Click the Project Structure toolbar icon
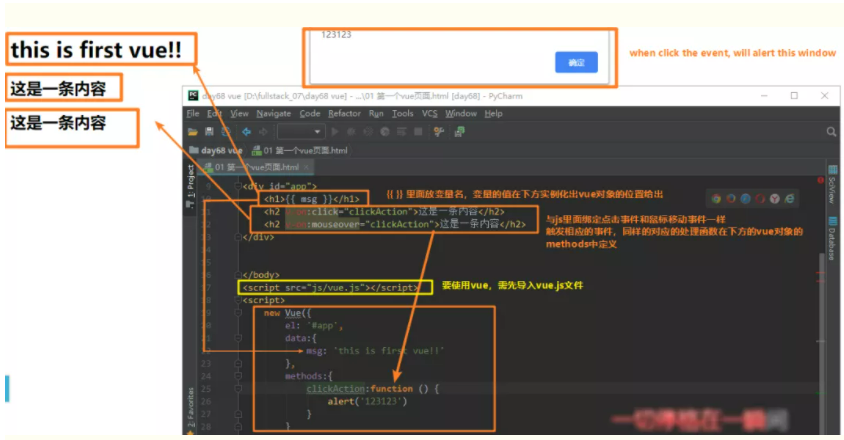Viewport: 844px width, 440px height. pyautogui.click(x=459, y=132)
